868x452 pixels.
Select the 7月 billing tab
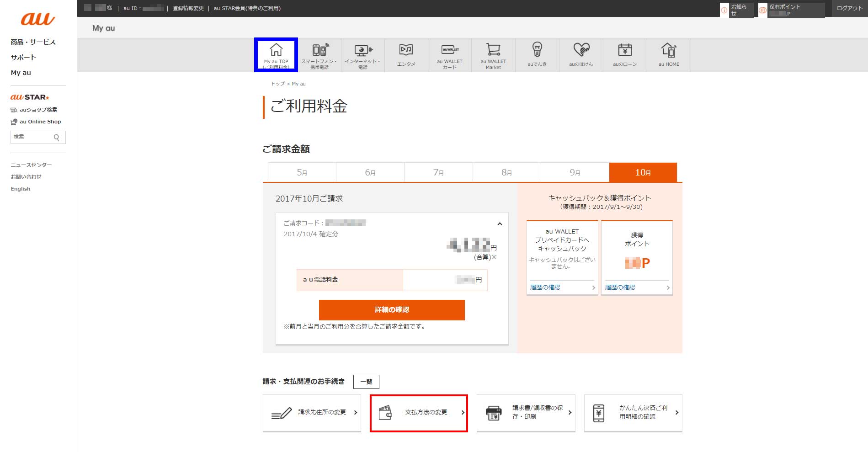[438, 172]
